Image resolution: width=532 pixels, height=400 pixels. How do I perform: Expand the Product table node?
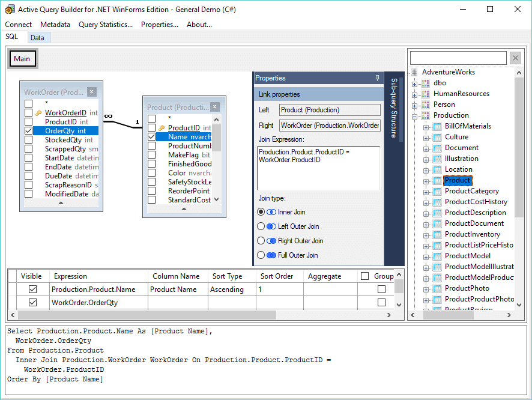tap(426, 181)
